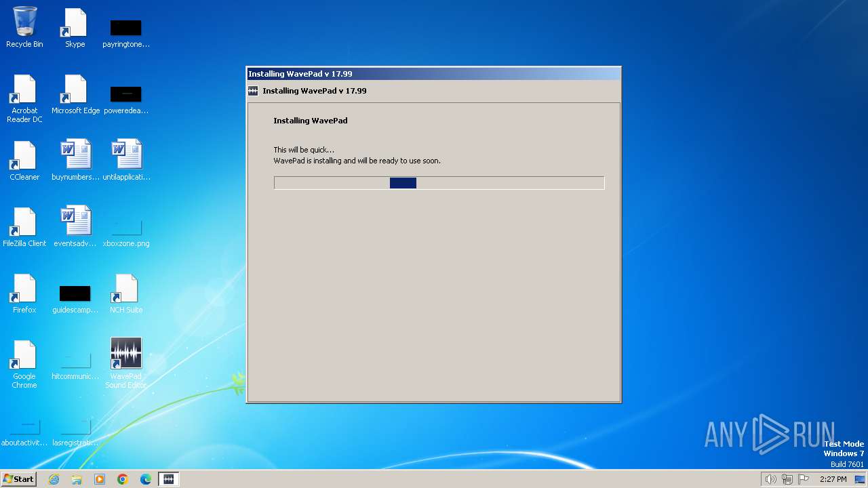Open the Skype desktop shortcut
This screenshot has height=488, width=868.
click(x=75, y=27)
